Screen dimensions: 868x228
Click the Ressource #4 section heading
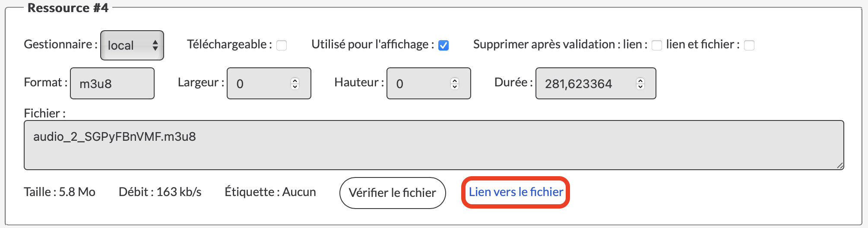[68, 8]
